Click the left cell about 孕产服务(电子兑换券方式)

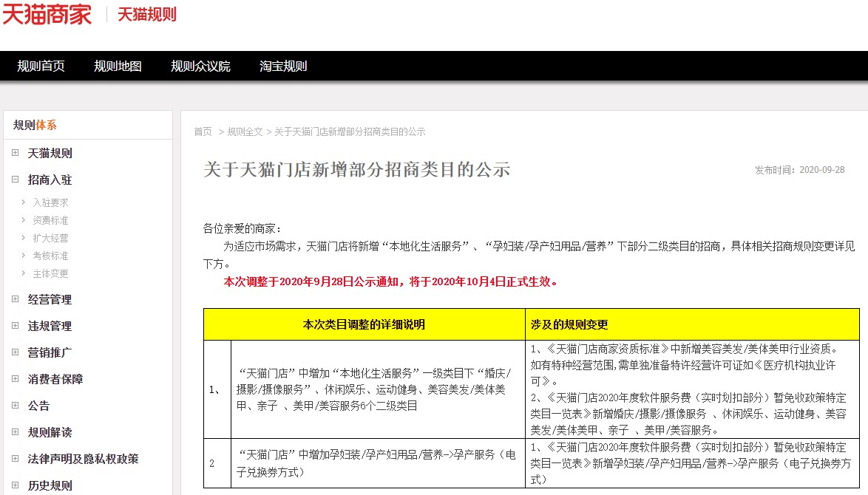[378, 463]
